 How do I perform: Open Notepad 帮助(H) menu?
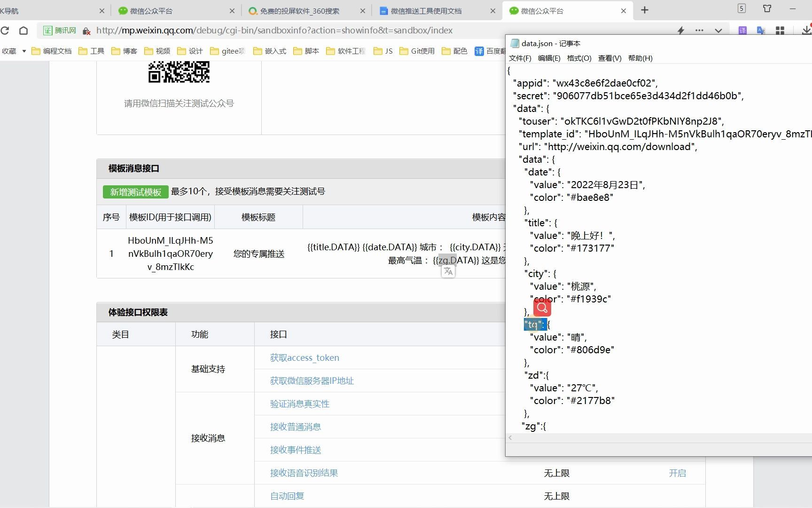(640, 58)
